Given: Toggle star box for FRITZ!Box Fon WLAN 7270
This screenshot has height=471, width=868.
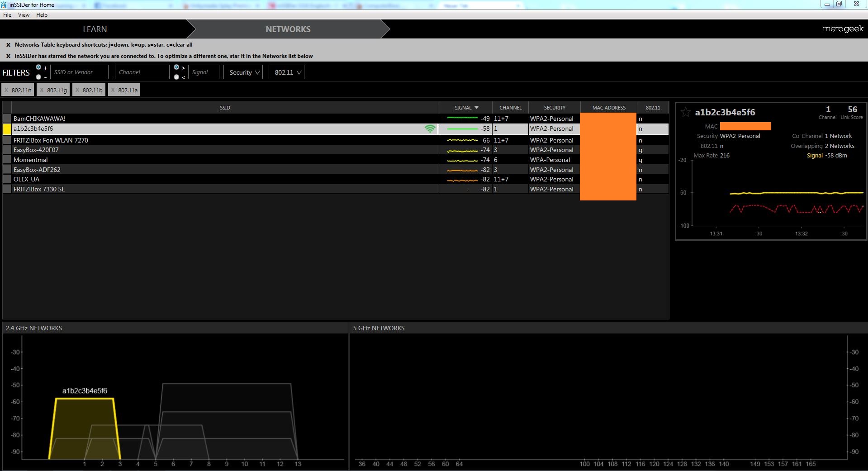Looking at the screenshot, I should [x=7, y=140].
